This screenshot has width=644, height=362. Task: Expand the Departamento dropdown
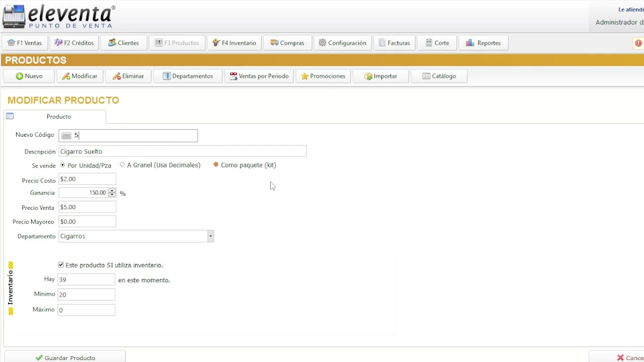click(x=210, y=236)
